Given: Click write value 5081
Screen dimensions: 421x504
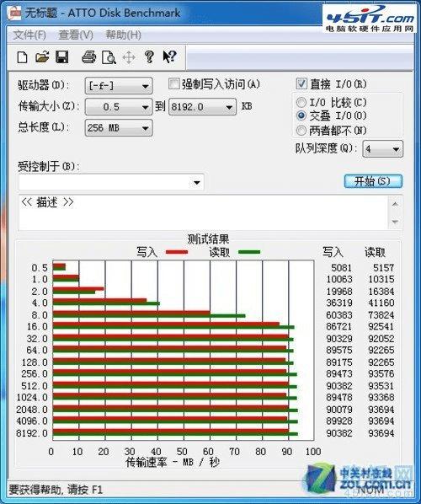Looking at the screenshot, I should point(341,267).
